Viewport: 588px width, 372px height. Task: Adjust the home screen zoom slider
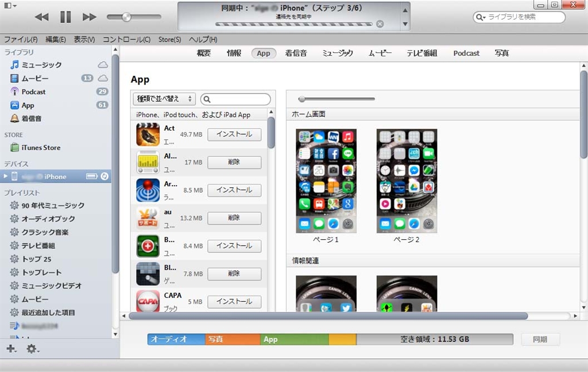(x=302, y=99)
